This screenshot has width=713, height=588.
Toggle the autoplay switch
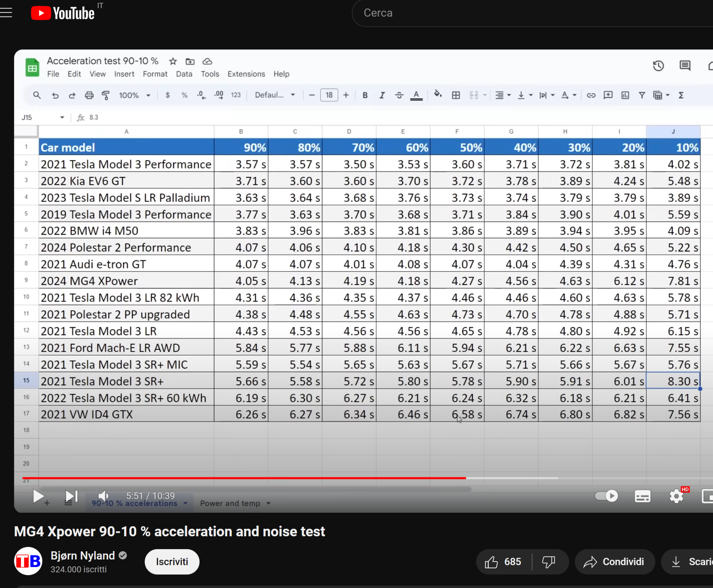click(x=606, y=496)
